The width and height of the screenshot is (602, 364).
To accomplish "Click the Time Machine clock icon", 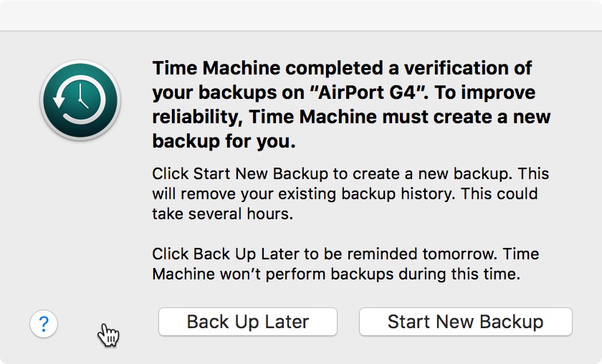I will point(80,100).
